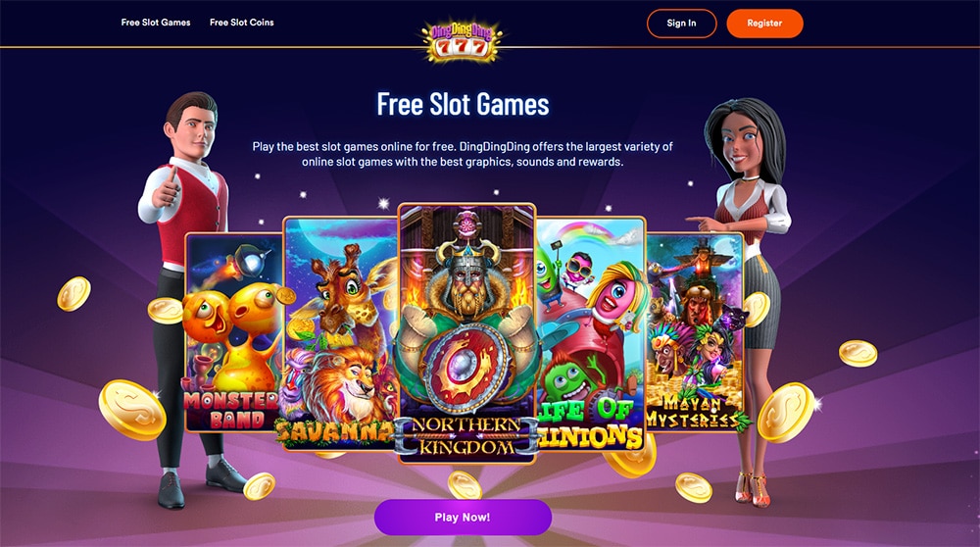Click the large gold coin near man's leg
The width and height of the screenshot is (980, 547).
point(132,410)
